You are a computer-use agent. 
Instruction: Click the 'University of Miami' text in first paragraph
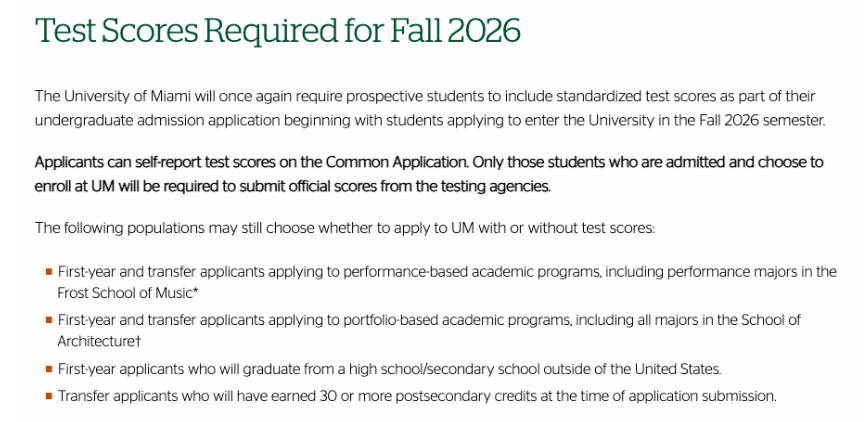pos(125,96)
